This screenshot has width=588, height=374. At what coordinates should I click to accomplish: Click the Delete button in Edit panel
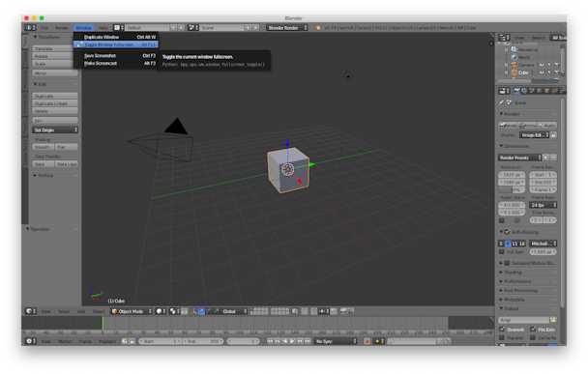55,111
